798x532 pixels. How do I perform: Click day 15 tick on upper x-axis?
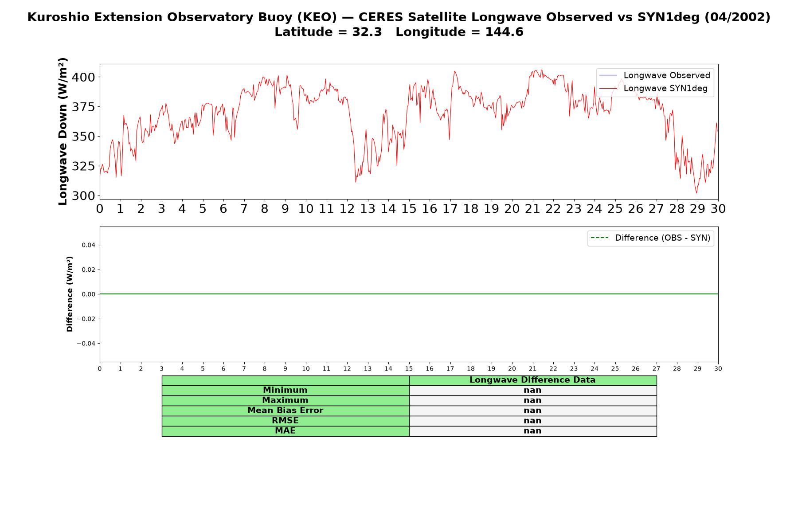pyautogui.click(x=409, y=208)
